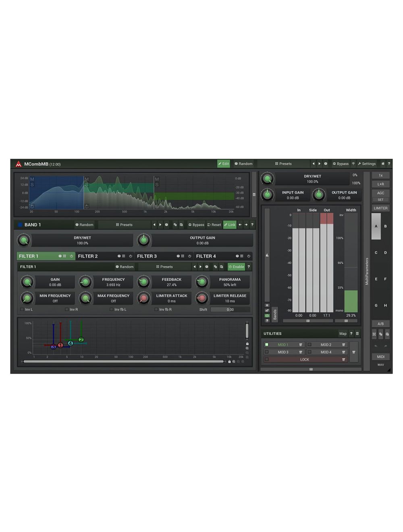Open the Filter 1 Presets list
Viewport: 403px width, 532px height.
click(164, 267)
